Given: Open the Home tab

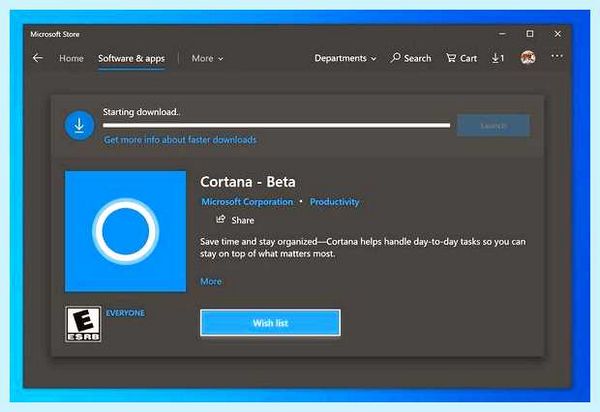Looking at the screenshot, I should pyautogui.click(x=71, y=59).
